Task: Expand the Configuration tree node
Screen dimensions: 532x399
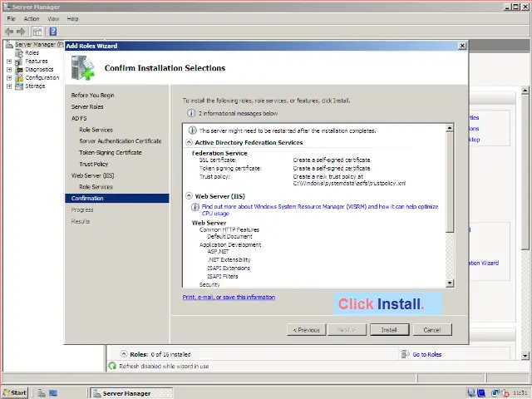Action: tap(9, 77)
